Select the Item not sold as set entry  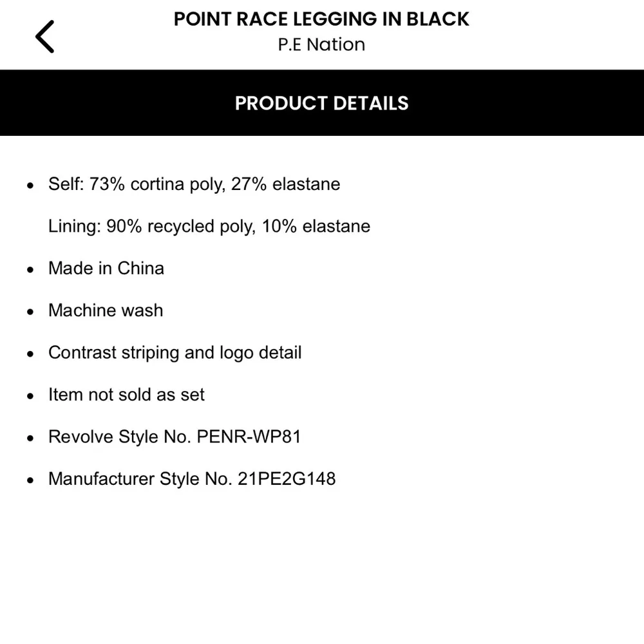[126, 395]
